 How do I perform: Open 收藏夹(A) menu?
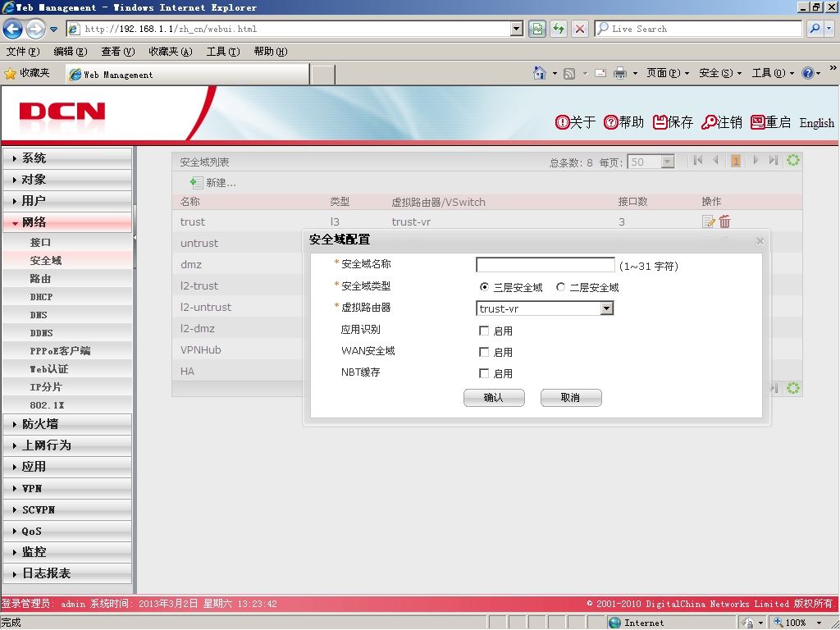point(171,52)
